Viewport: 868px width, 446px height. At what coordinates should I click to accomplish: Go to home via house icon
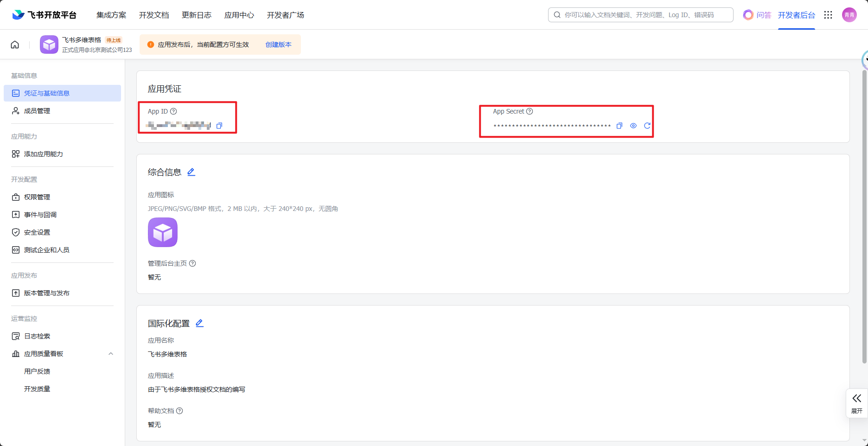(15, 45)
